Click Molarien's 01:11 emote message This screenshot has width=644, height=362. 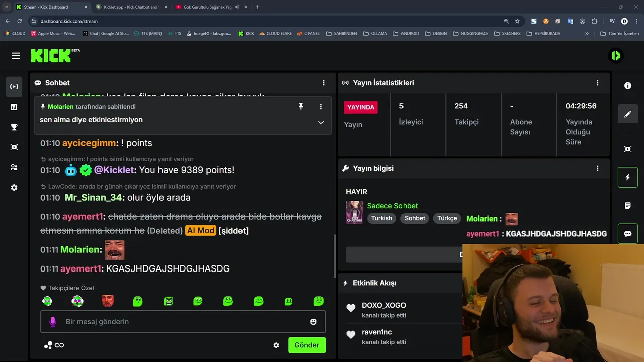coord(114,250)
